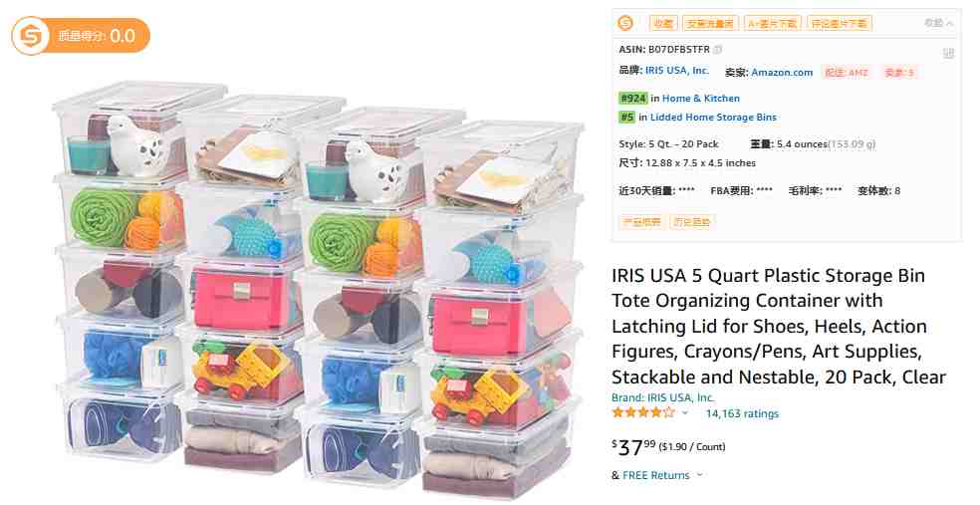Viewport: 980px width, 505px height.
Task: Click the stacked storage bins product image
Action: pos(318,288)
